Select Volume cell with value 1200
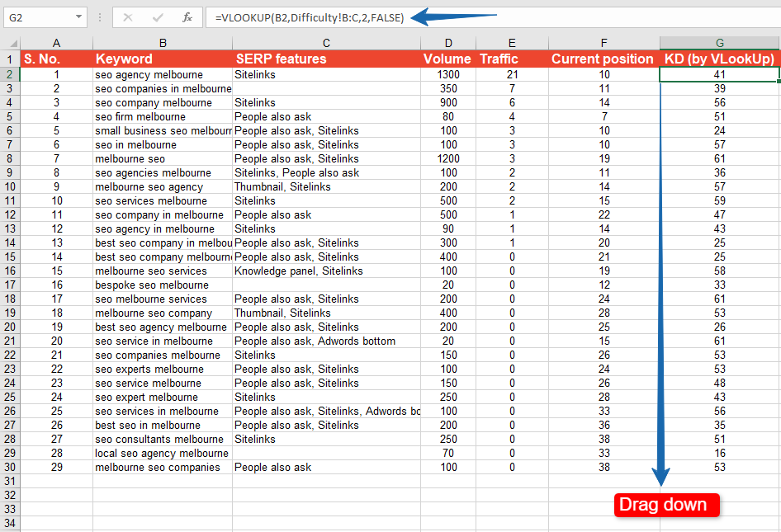Screen dimensions: 781x532 tap(448, 158)
